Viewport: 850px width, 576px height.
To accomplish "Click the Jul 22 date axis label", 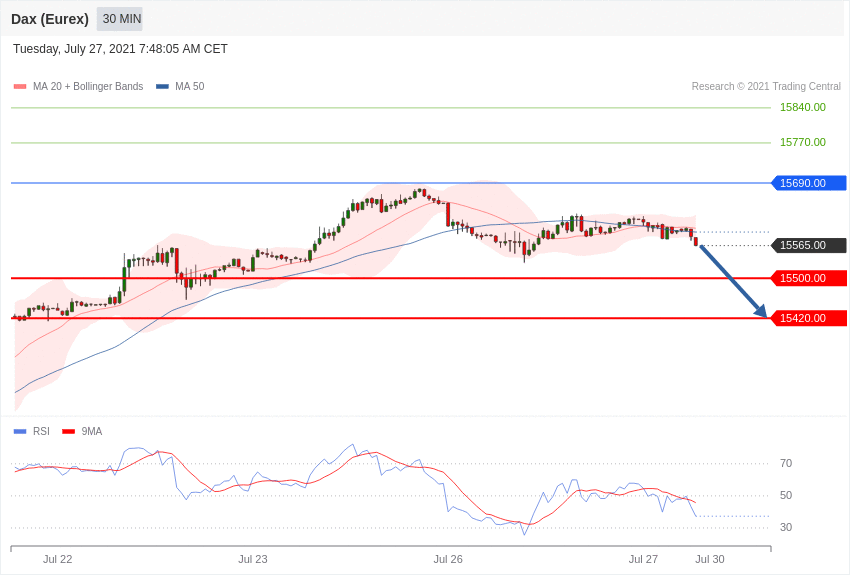I will (57, 559).
